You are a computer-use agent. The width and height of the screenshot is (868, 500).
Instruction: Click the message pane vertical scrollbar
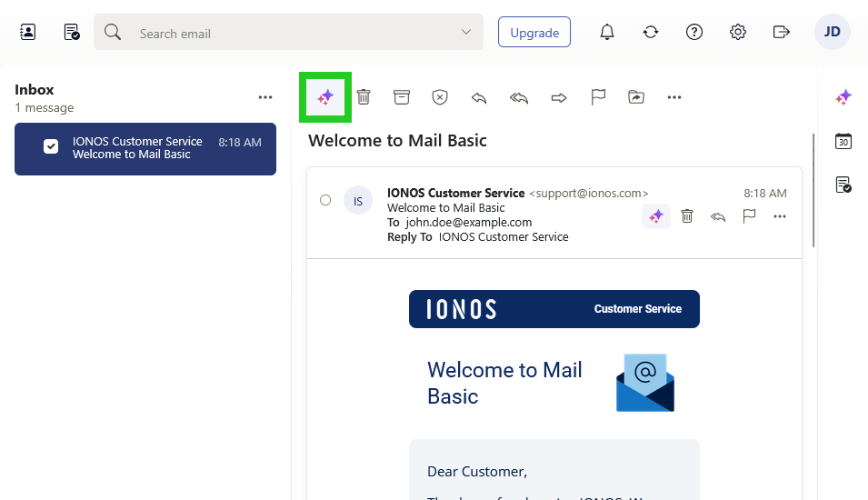click(813, 191)
